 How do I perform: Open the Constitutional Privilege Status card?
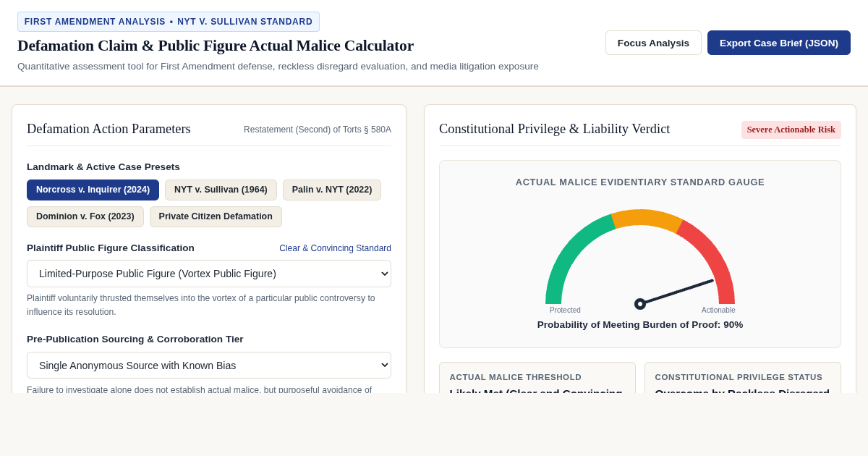coord(743,378)
